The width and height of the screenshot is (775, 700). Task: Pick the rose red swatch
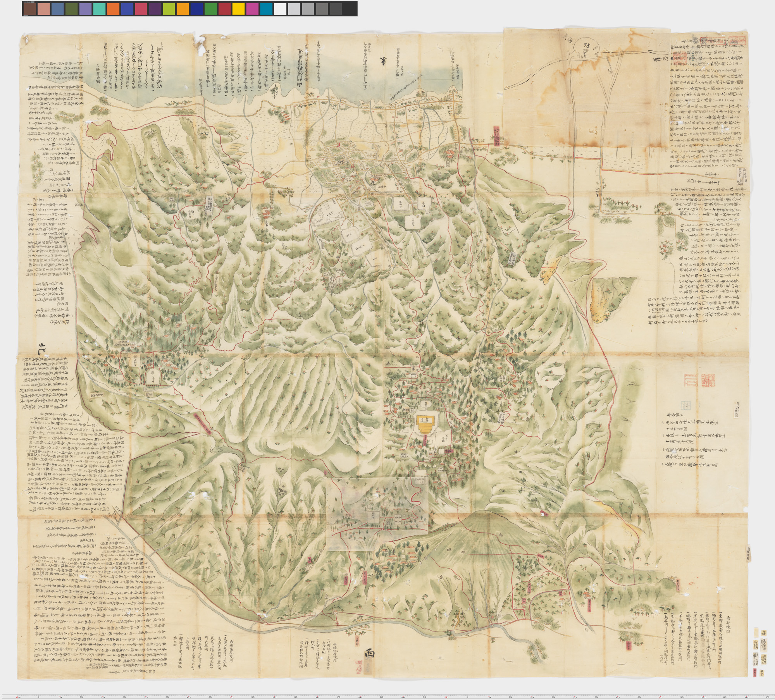pyautogui.click(x=141, y=9)
